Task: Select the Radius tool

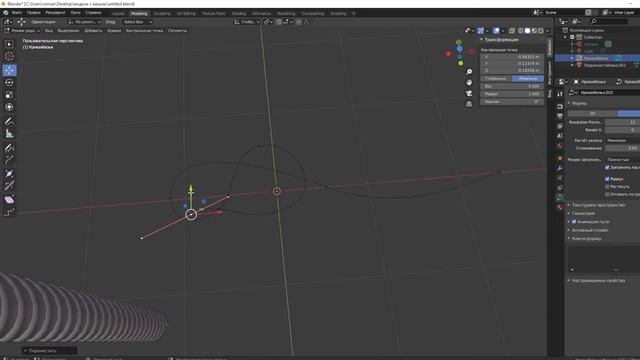Action: (x=9, y=173)
